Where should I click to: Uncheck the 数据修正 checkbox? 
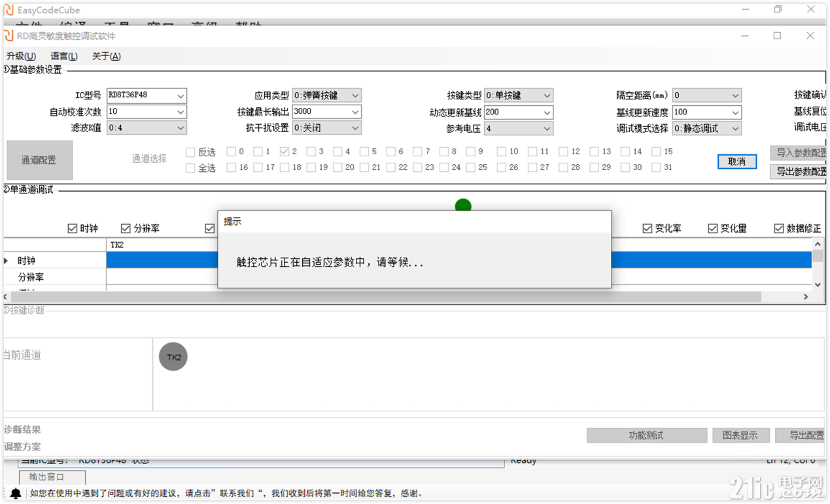779,228
